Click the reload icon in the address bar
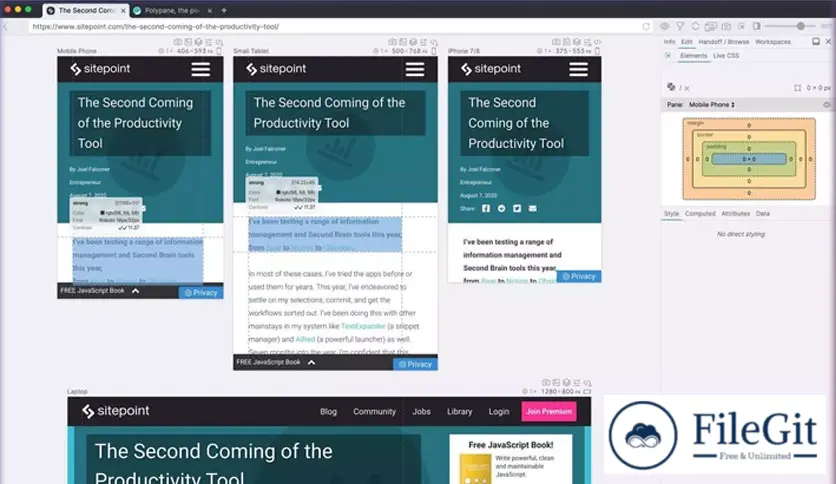This screenshot has width=836, height=484. click(x=646, y=26)
